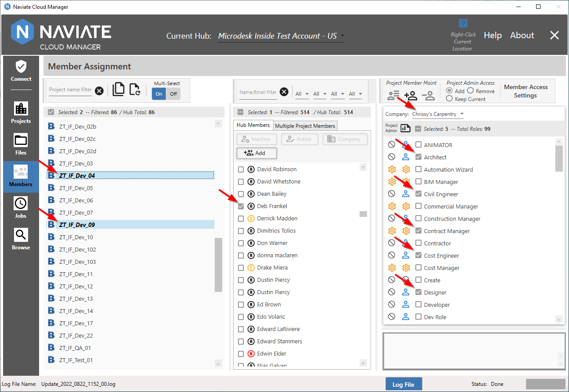This screenshot has height=392, width=569.
Task: Open the Members section in sidebar
Action: [21, 176]
